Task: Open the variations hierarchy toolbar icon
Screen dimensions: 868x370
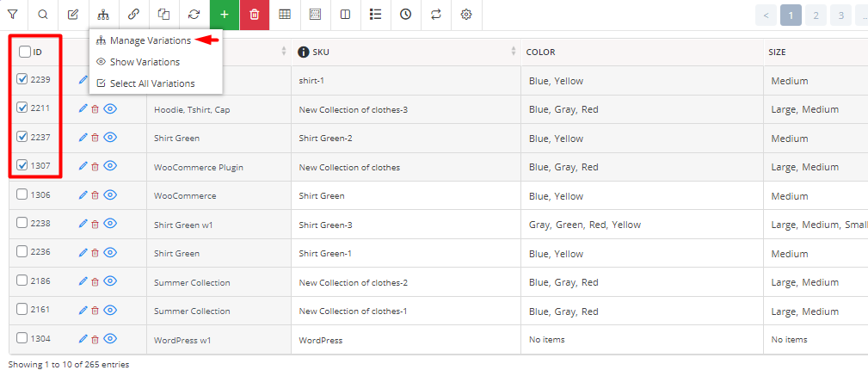Action: click(103, 15)
